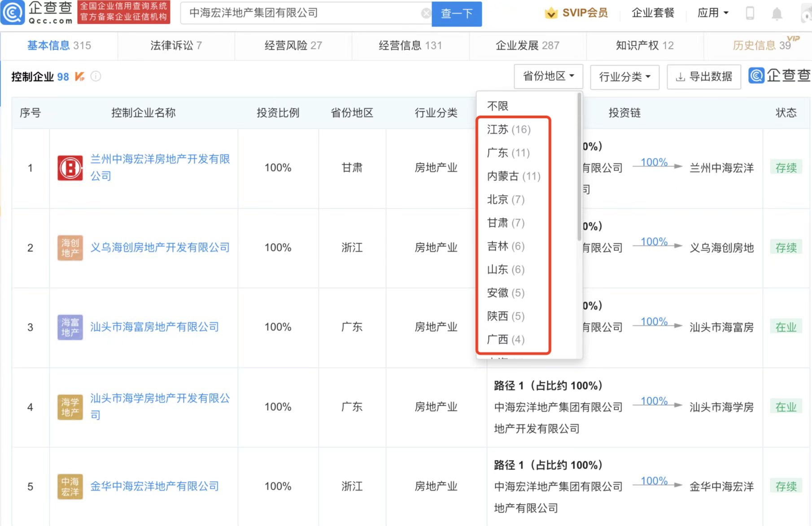Click the 100% chain link in 汕头市海富 row
The width and height of the screenshot is (812, 526).
tap(654, 321)
